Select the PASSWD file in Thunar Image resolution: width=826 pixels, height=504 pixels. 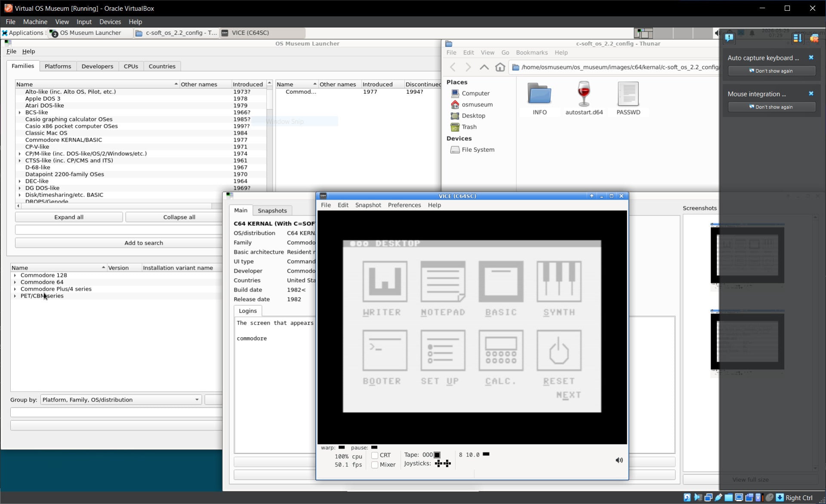point(628,98)
